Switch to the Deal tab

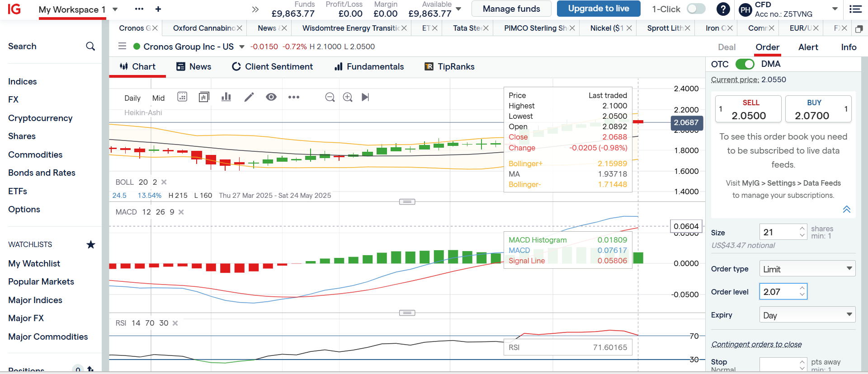click(x=726, y=47)
